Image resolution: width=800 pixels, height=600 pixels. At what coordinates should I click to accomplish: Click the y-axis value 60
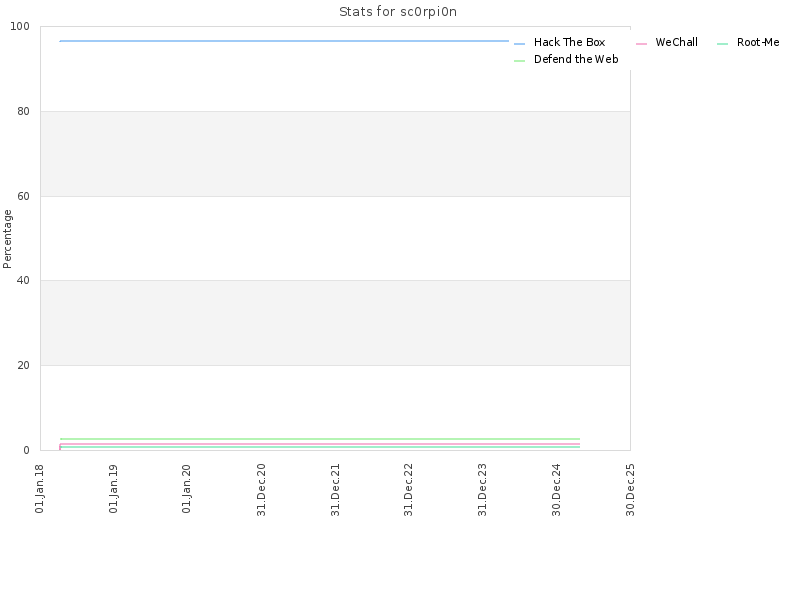(23, 196)
